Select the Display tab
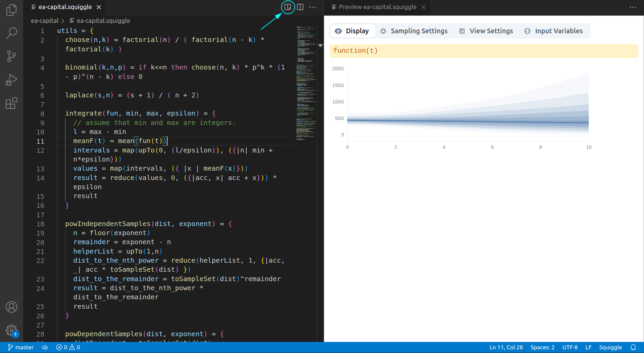644x353 pixels. tap(353, 31)
